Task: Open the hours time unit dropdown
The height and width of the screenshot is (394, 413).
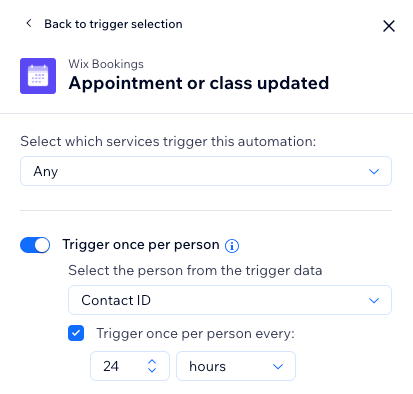Action: (x=236, y=366)
